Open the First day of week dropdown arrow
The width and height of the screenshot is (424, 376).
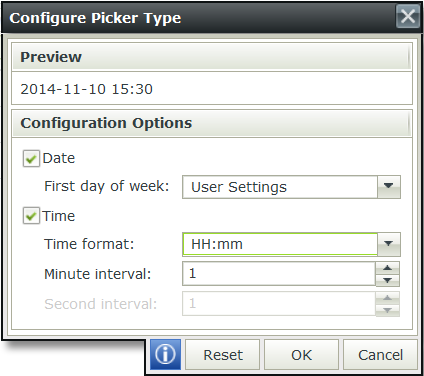pos(389,187)
